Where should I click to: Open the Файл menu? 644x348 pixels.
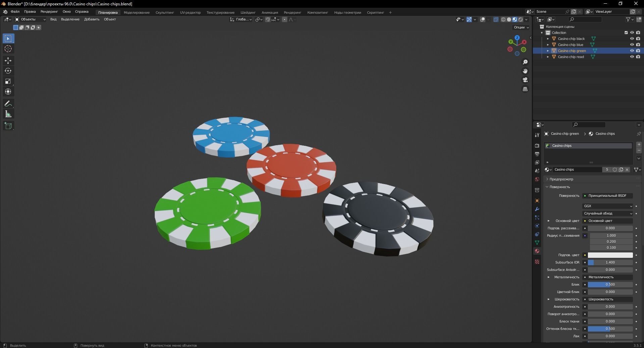(x=15, y=11)
